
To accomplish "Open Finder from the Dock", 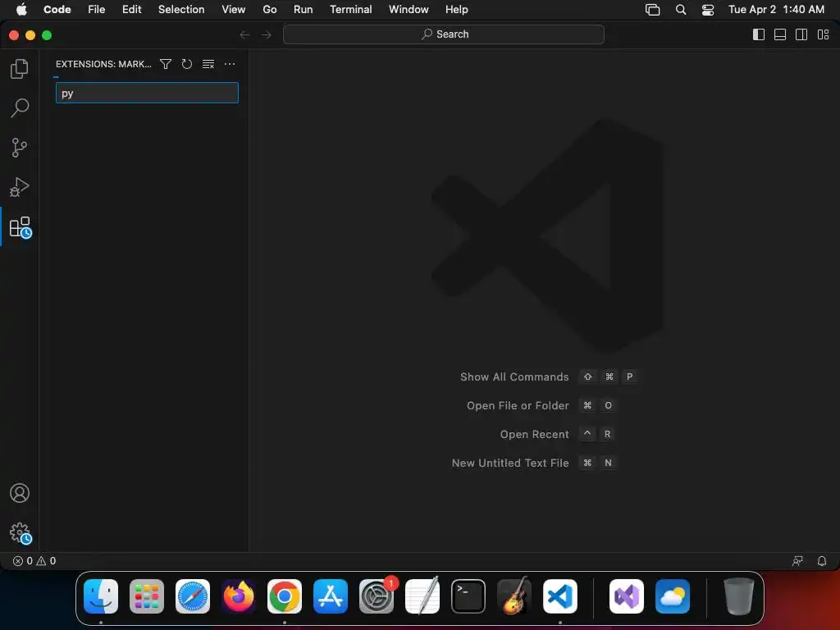I will tap(101, 596).
